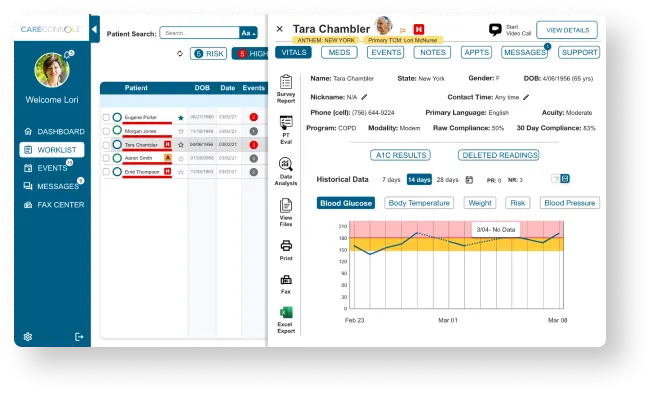652x393 pixels.
Task: Click the notification bell by profile photo
Action: (x=68, y=54)
